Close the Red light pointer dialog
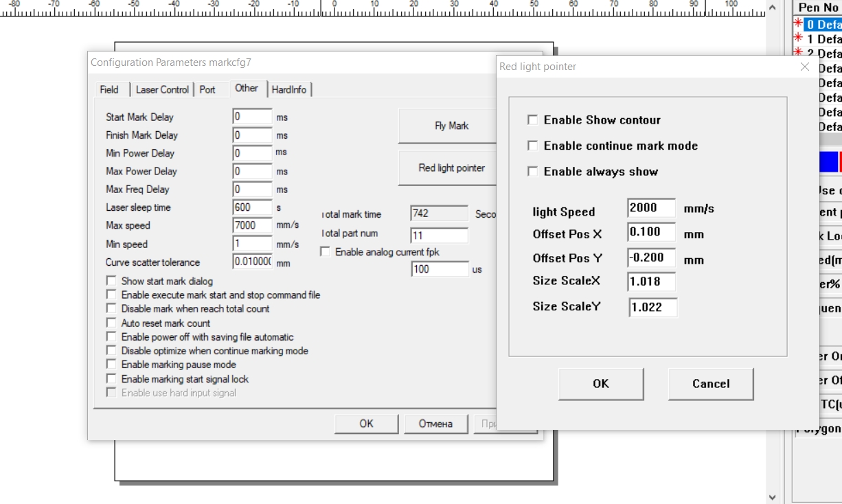Viewport: 842px width, 504px height. 805,67
